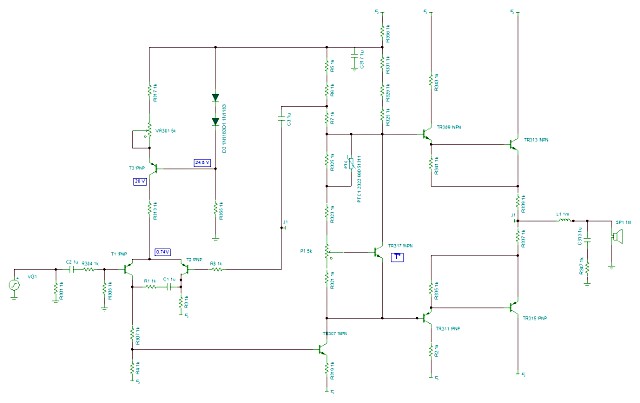Select the C2 input coupling capacitor

pos(72,269)
